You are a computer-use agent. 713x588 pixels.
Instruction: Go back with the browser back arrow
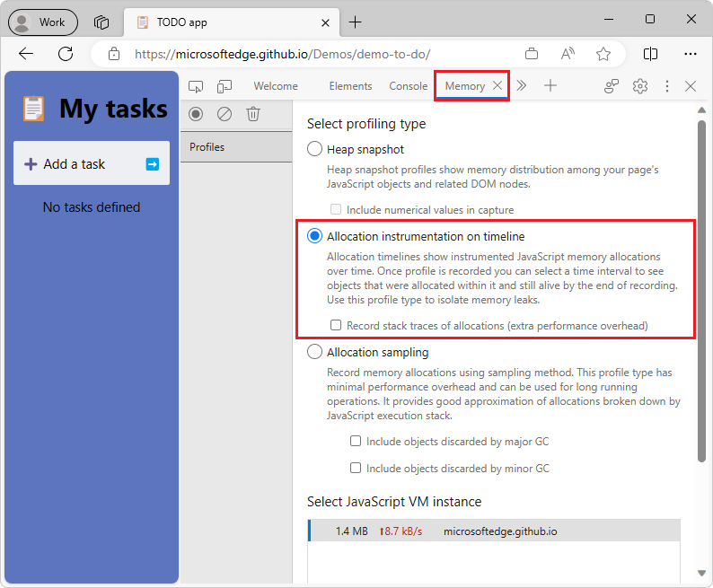[x=26, y=54]
